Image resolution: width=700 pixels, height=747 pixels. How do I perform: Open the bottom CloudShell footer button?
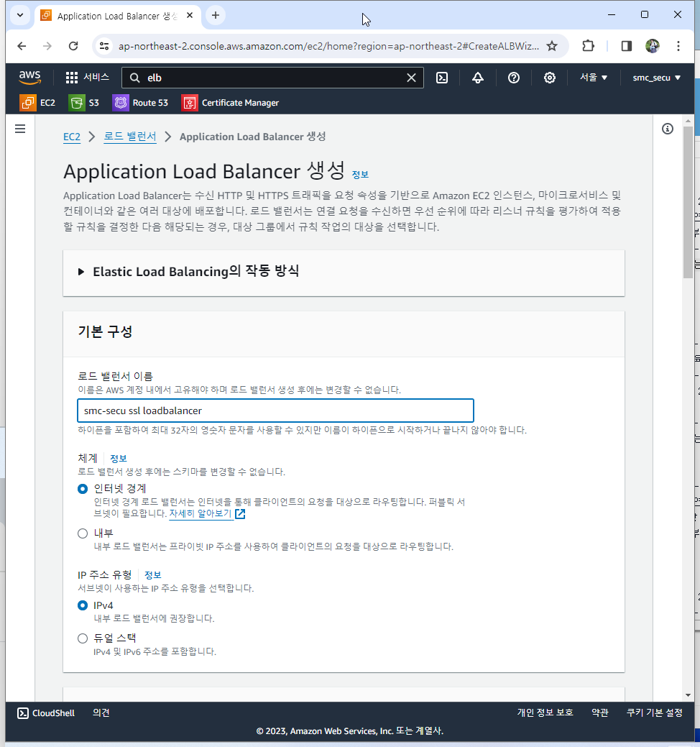(46, 712)
